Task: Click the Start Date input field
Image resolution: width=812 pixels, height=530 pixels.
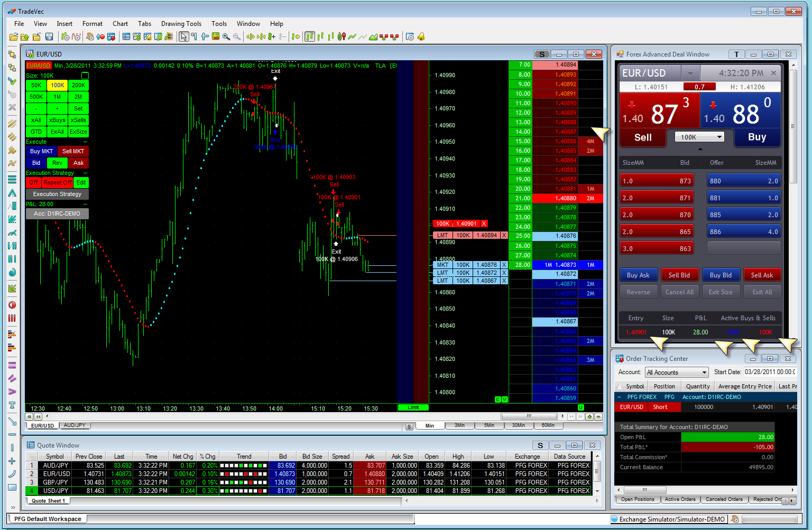Action: tap(770, 372)
